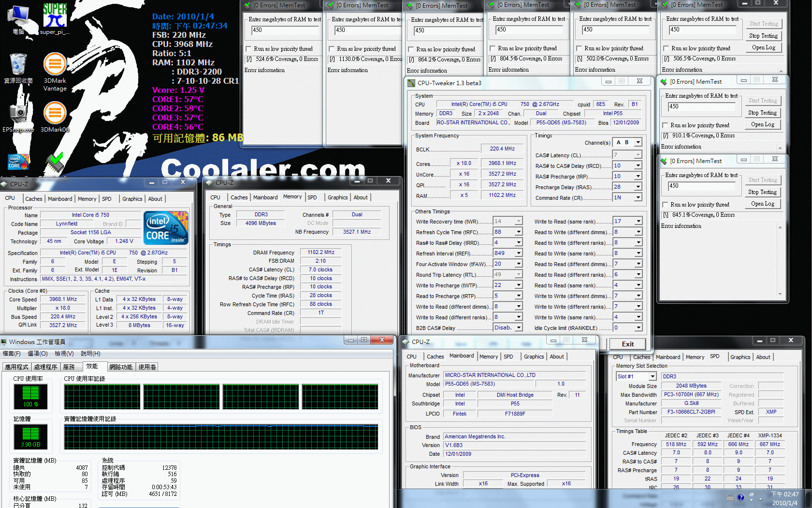Open the Intel Core desktop shortcut icon
812x508 pixels.
click(x=18, y=162)
